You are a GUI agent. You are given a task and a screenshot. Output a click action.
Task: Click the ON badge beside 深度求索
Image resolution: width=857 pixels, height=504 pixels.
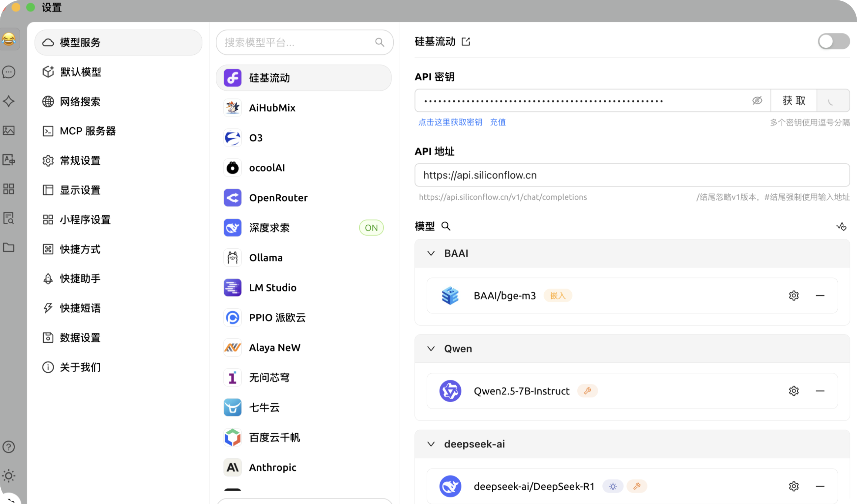pyautogui.click(x=371, y=228)
